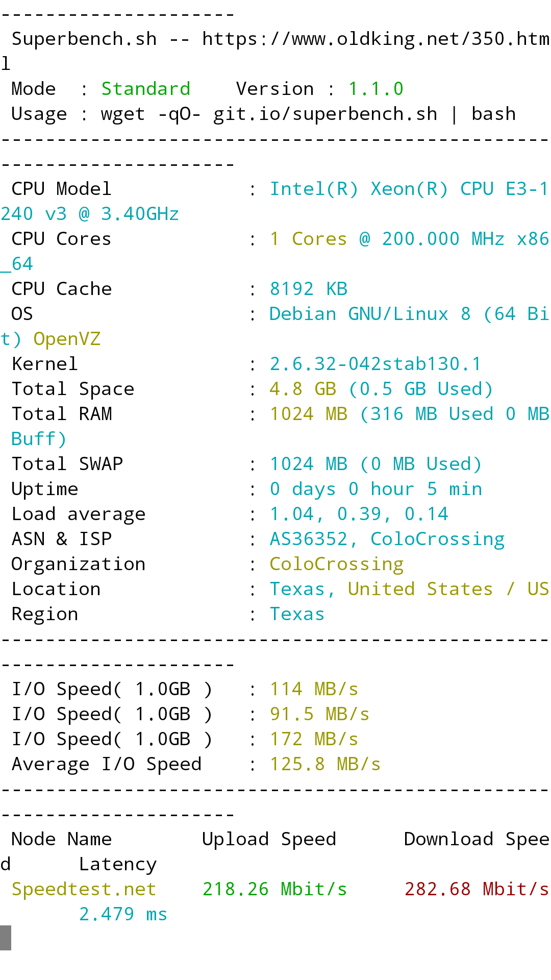The width and height of the screenshot is (551, 980).
Task: Click the Average I/O Speed value 125.8 MB/s
Action: pyautogui.click(x=325, y=764)
